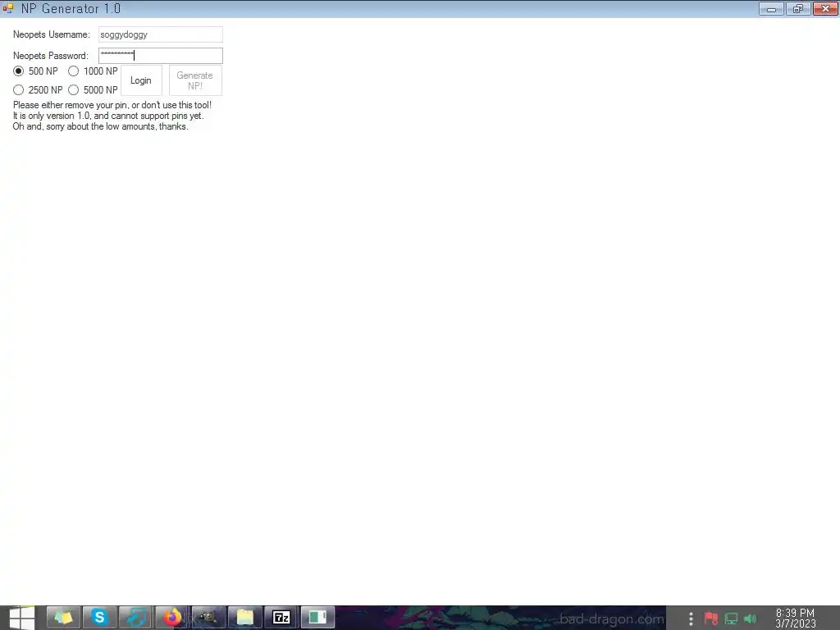
Task: Open the dark taskbar icon beside Firefox
Action: point(208,618)
